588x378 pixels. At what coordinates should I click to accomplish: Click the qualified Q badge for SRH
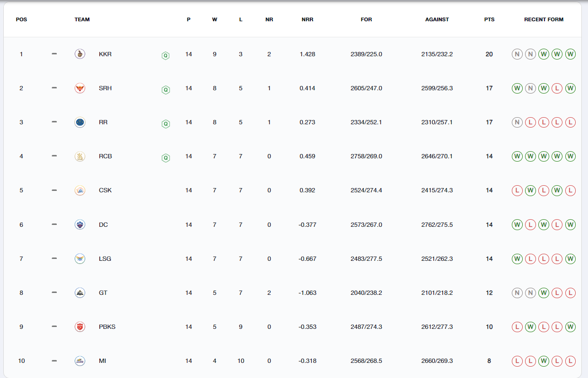166,90
